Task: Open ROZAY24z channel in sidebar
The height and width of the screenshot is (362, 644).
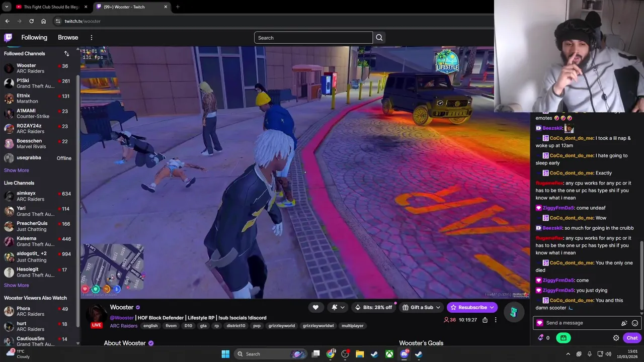Action: [x=38, y=129]
